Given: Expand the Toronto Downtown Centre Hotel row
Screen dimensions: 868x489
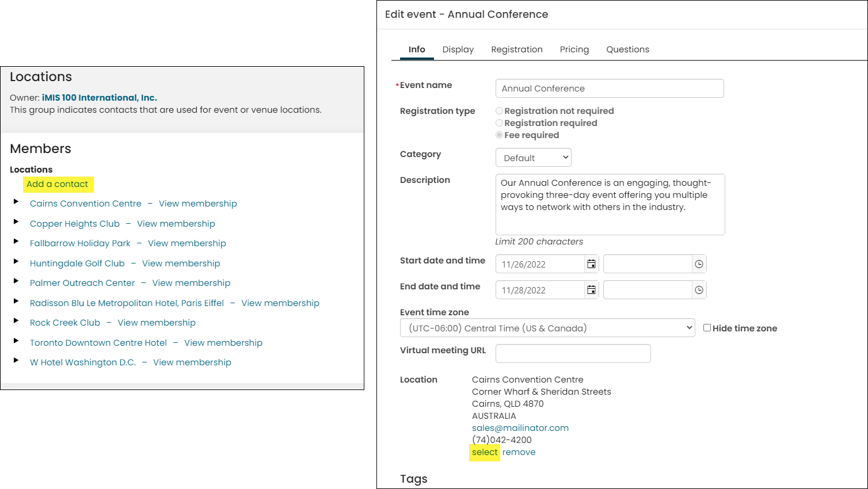Looking at the screenshot, I should [x=16, y=341].
